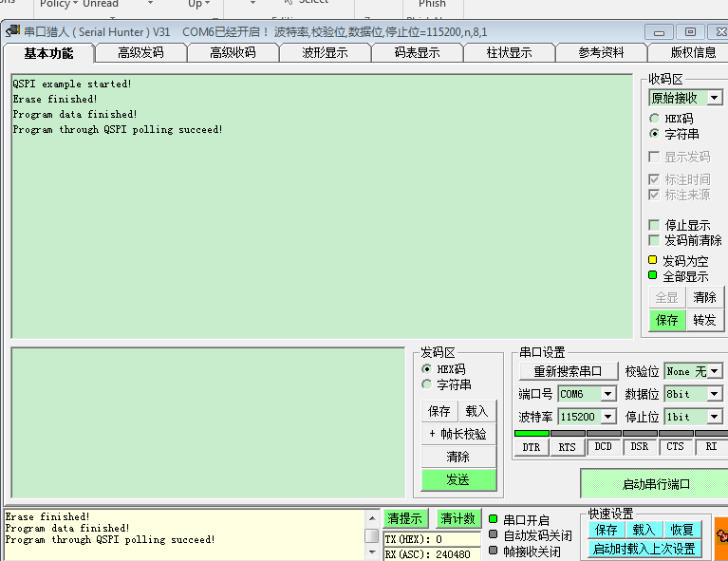Click the 启动时载入上次设置 button
728x561 pixels.
coord(644,549)
